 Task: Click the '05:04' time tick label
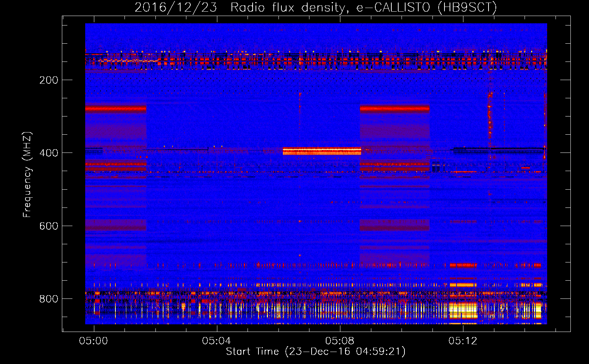[217, 341]
